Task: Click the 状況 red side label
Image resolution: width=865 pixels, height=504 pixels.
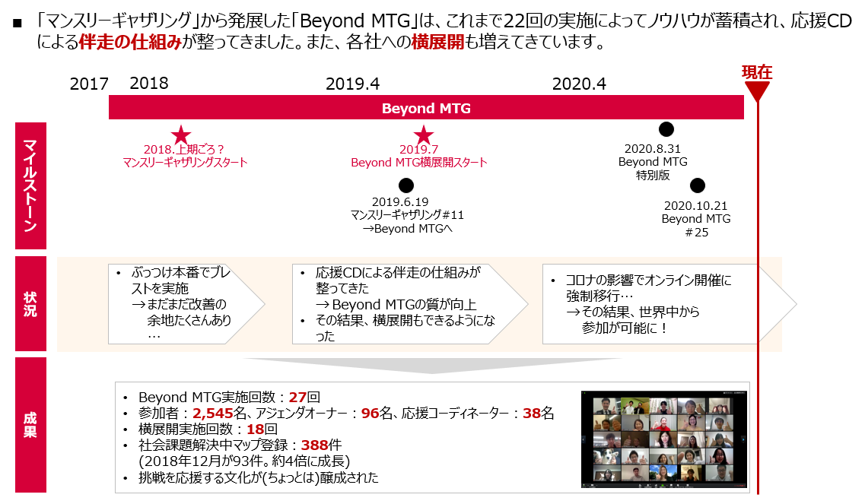Action: (30, 304)
